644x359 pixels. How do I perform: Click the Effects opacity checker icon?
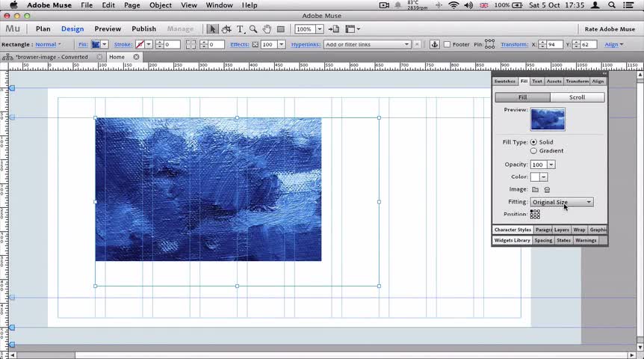pos(255,44)
